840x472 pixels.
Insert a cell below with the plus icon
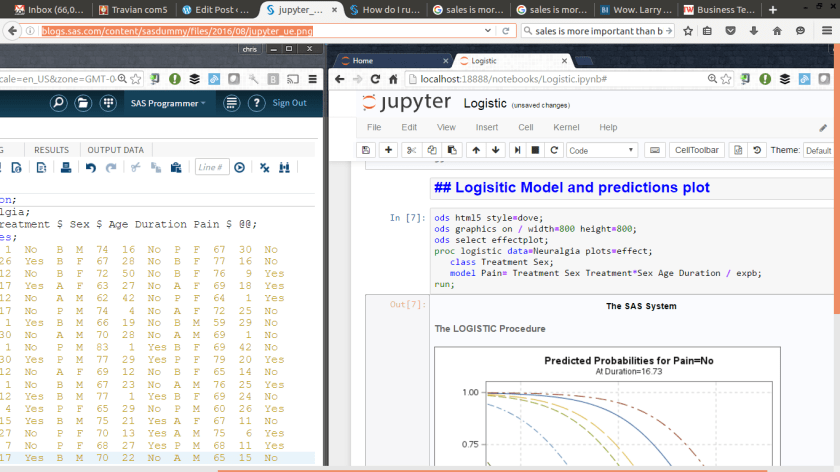pyautogui.click(x=388, y=151)
